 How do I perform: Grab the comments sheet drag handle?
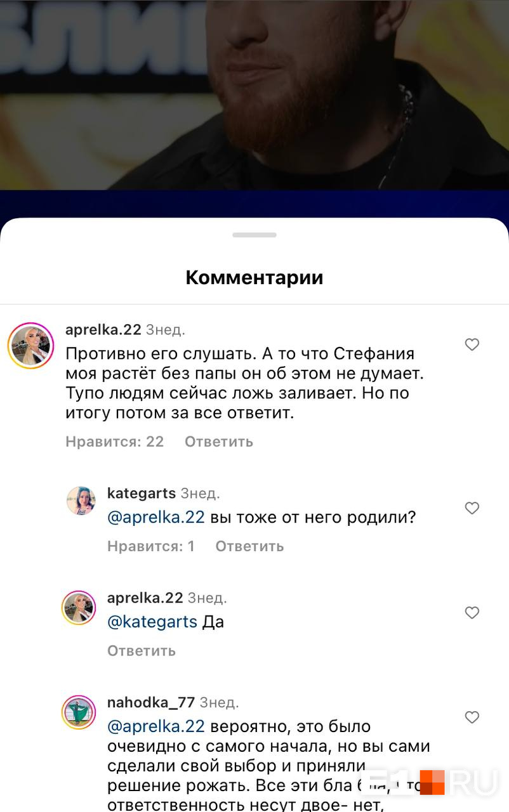click(255, 235)
